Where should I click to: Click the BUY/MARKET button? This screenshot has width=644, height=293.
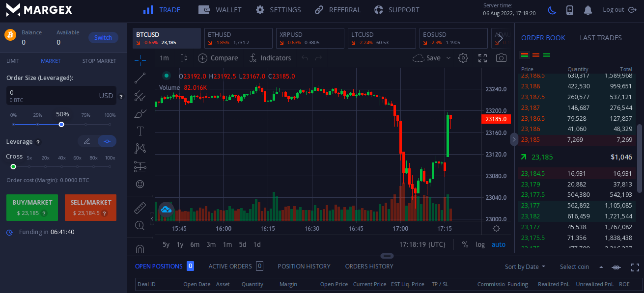(32, 208)
